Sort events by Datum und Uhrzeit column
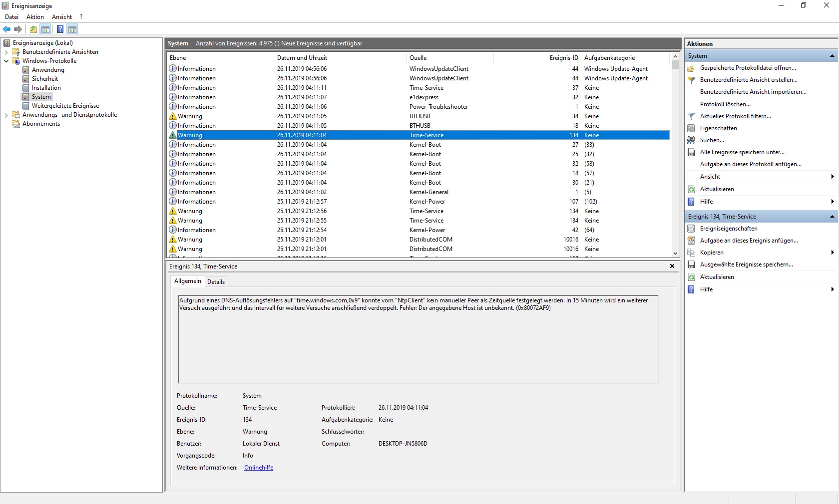839x504 pixels. click(x=340, y=58)
